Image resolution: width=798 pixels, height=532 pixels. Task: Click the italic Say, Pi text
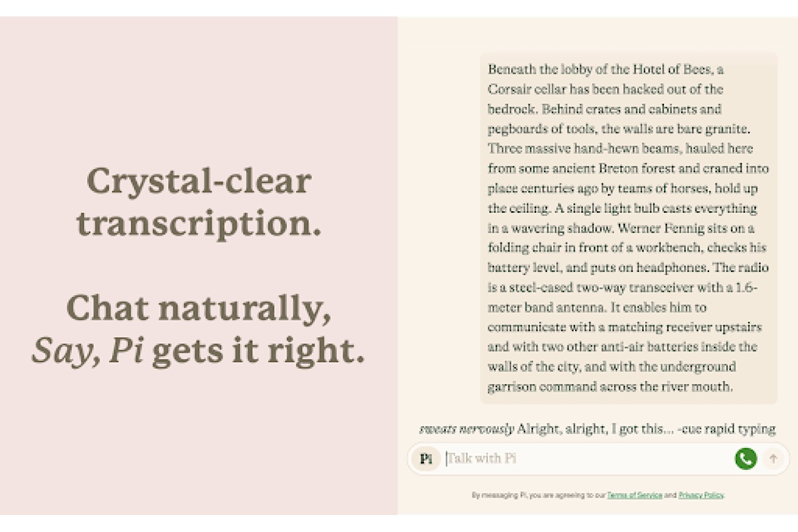(88, 351)
